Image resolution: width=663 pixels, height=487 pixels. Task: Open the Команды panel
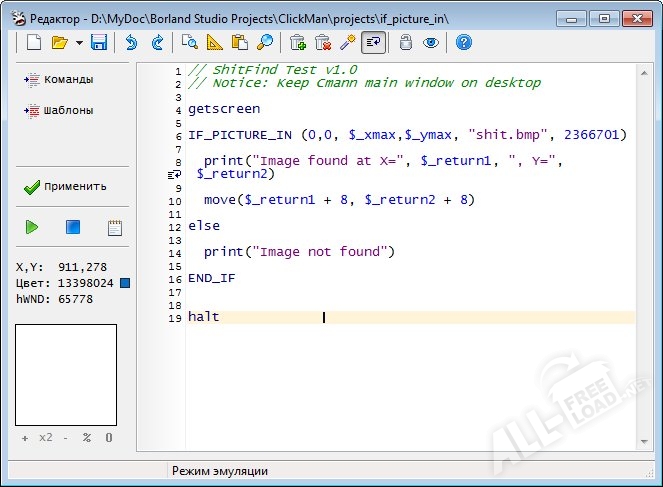pyautogui.click(x=59, y=79)
